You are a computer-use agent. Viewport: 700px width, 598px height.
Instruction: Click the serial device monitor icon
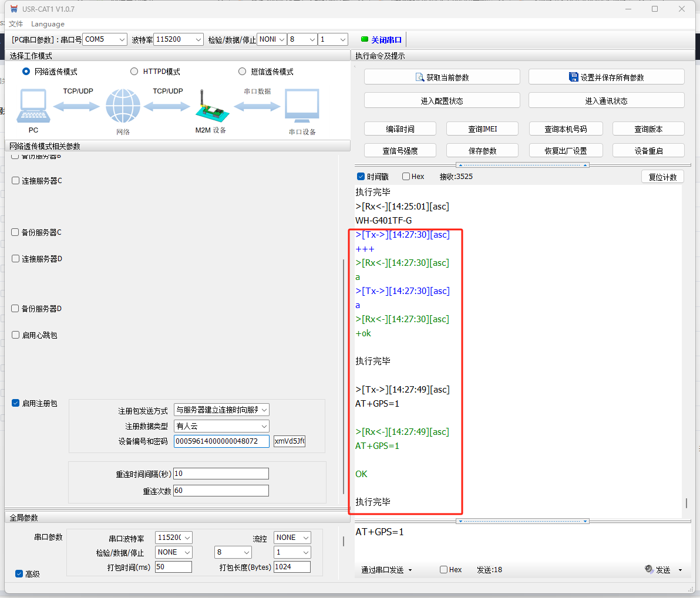tap(302, 106)
